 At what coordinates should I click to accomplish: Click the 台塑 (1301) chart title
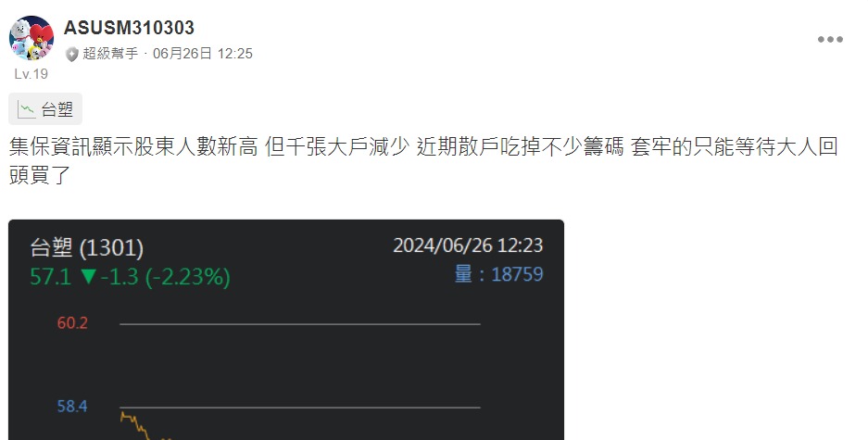coord(87,247)
